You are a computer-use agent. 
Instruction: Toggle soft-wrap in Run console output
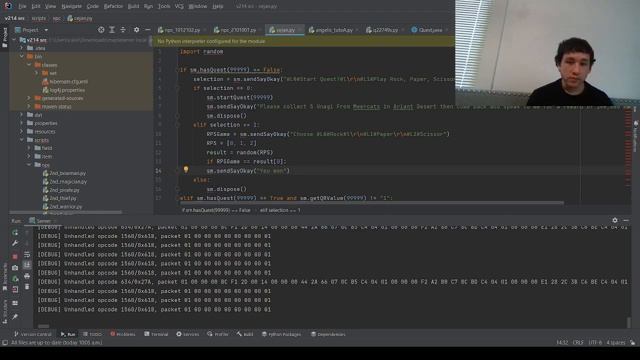pos(27,255)
